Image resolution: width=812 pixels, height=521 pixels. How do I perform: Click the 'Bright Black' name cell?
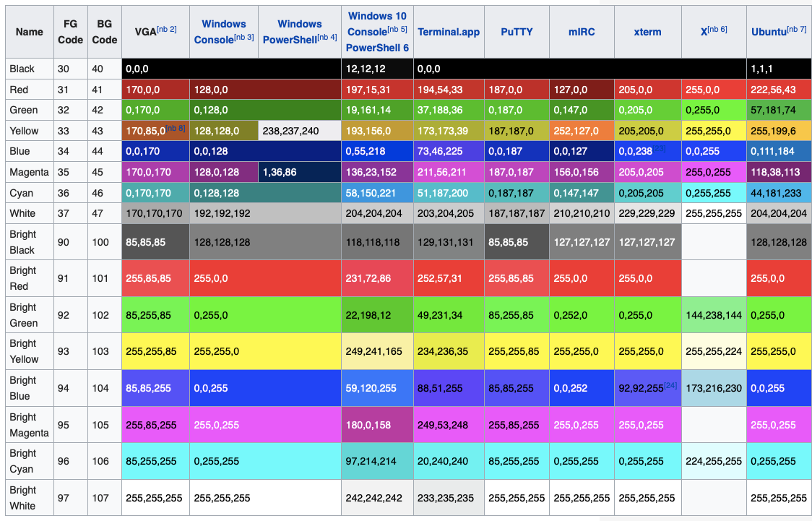(x=30, y=242)
